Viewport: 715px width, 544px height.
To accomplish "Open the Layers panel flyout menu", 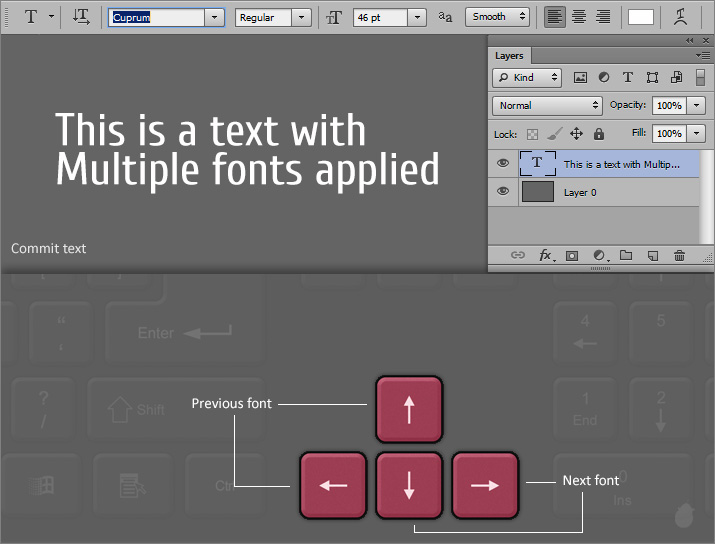I will 704,56.
